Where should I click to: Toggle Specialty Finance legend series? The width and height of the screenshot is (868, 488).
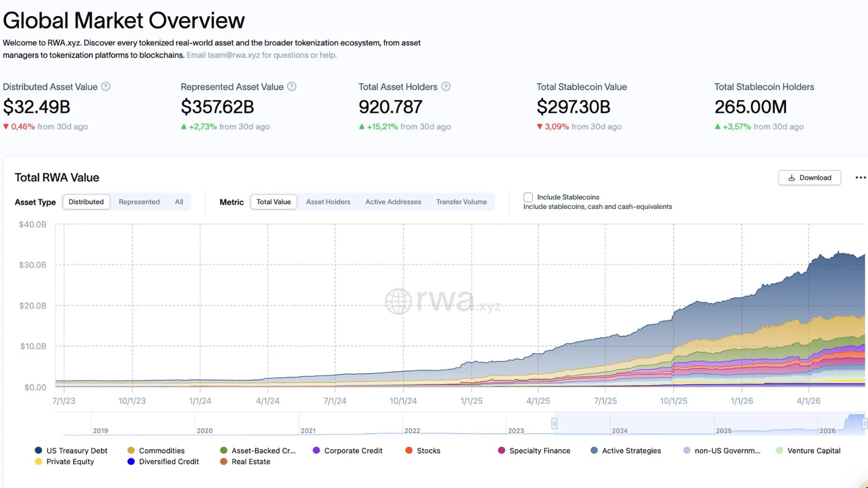point(534,451)
